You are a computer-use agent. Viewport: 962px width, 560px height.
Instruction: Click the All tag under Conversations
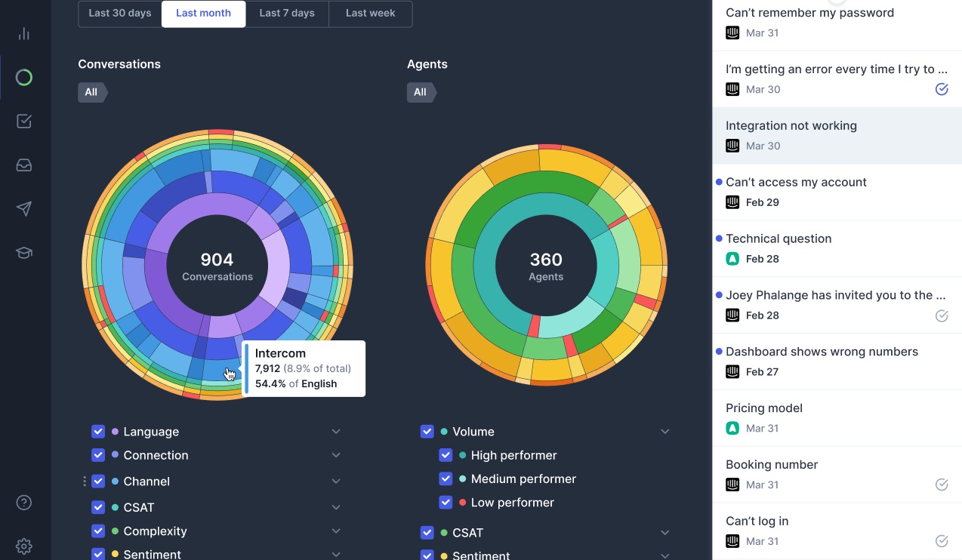(x=91, y=92)
